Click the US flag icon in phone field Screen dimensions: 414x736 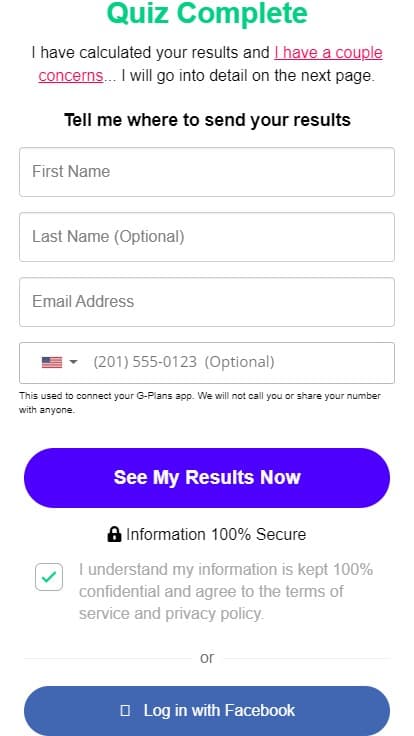click(52, 362)
